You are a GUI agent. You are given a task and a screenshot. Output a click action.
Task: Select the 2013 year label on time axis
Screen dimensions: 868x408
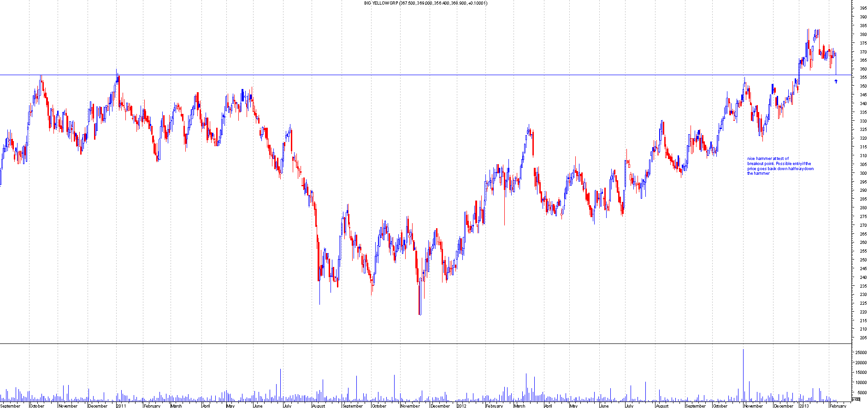point(804,406)
